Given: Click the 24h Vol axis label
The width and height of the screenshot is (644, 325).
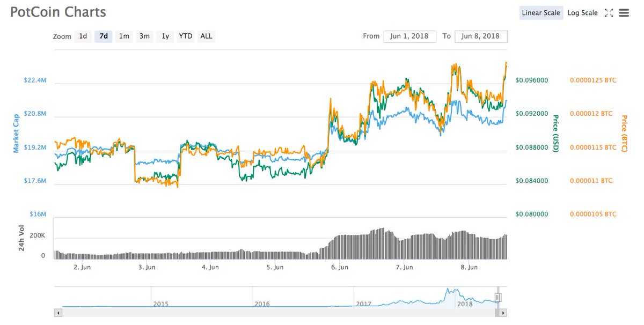Looking at the screenshot, I should (x=21, y=239).
